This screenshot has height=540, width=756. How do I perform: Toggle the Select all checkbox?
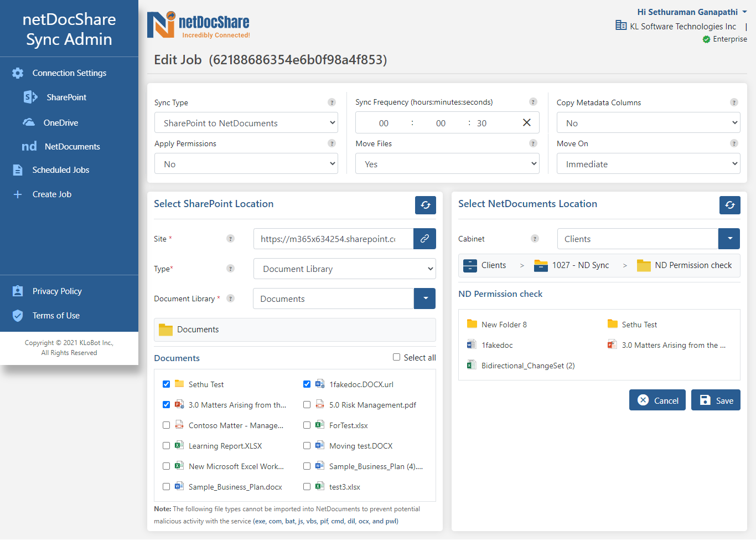[396, 357]
